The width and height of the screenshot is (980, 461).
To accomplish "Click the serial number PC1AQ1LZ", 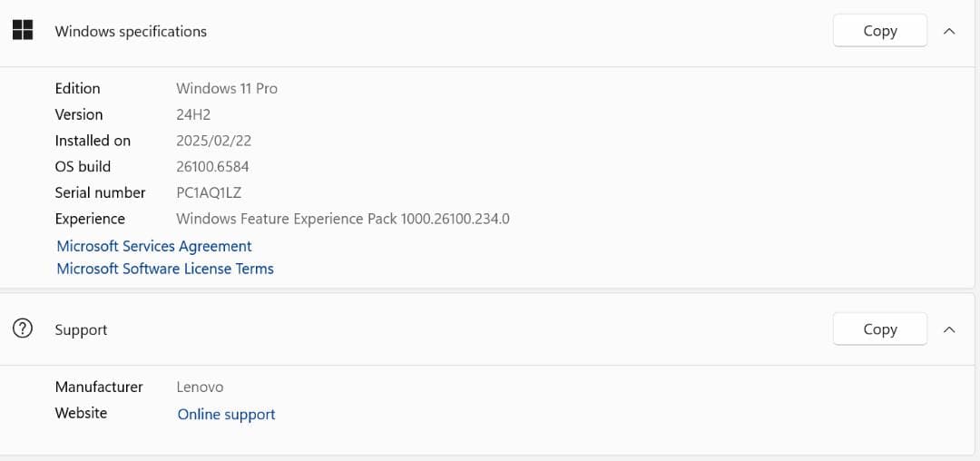I will [x=209, y=192].
